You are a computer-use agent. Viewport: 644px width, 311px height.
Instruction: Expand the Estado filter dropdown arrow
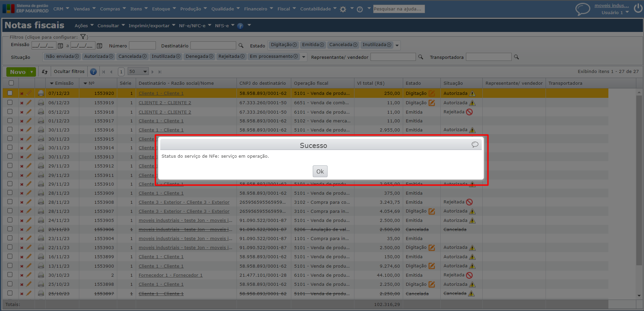[397, 45]
